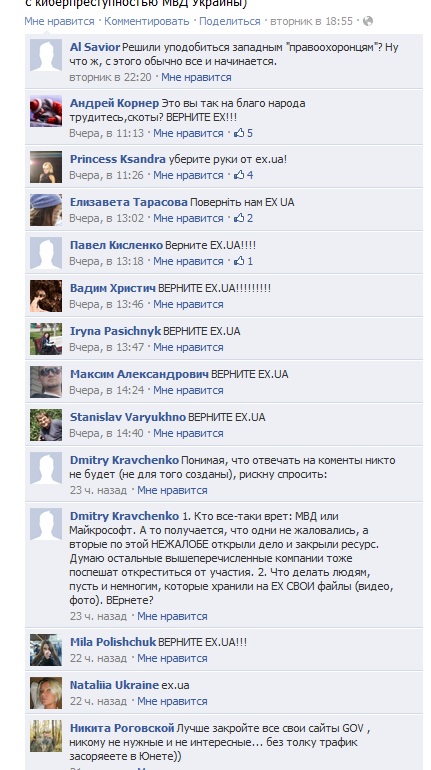Like Максим Александрович's comment
Screen dimensions: 431x770
188,390
